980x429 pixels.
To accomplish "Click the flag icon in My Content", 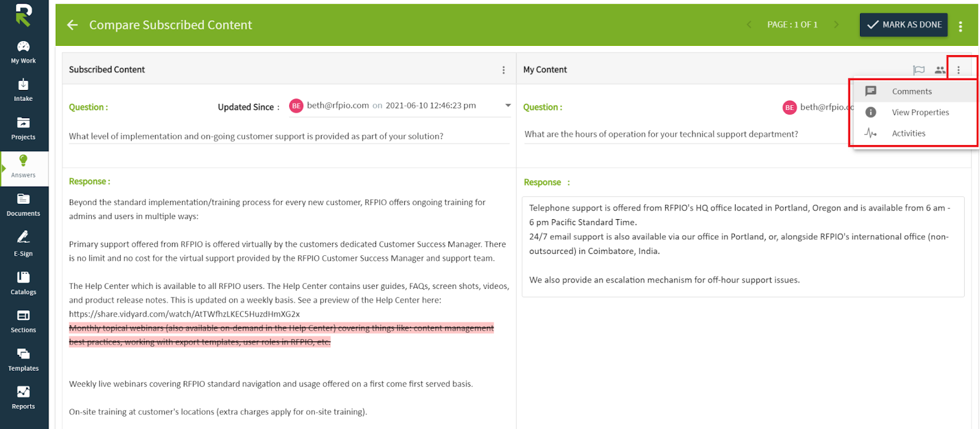I will coord(919,70).
